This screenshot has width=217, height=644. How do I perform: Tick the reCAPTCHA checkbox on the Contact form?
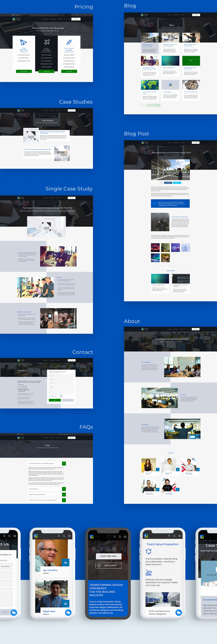point(50,396)
